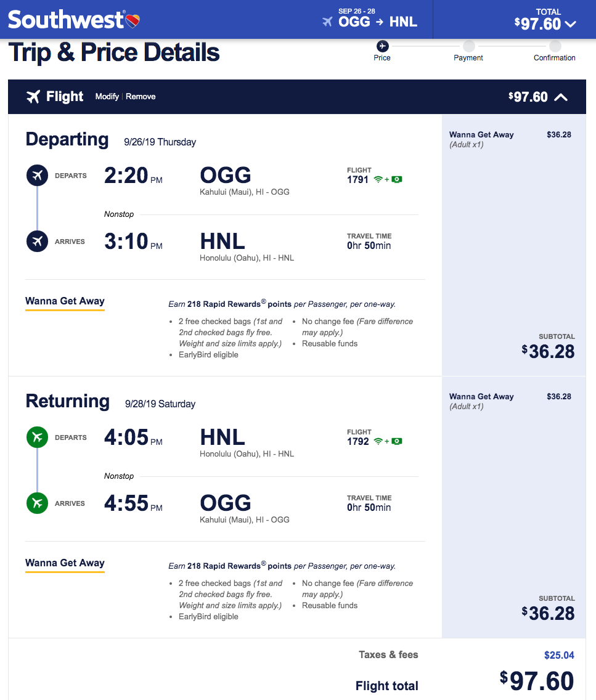
Task: Click the airplane icon in Flight header
Action: point(33,97)
